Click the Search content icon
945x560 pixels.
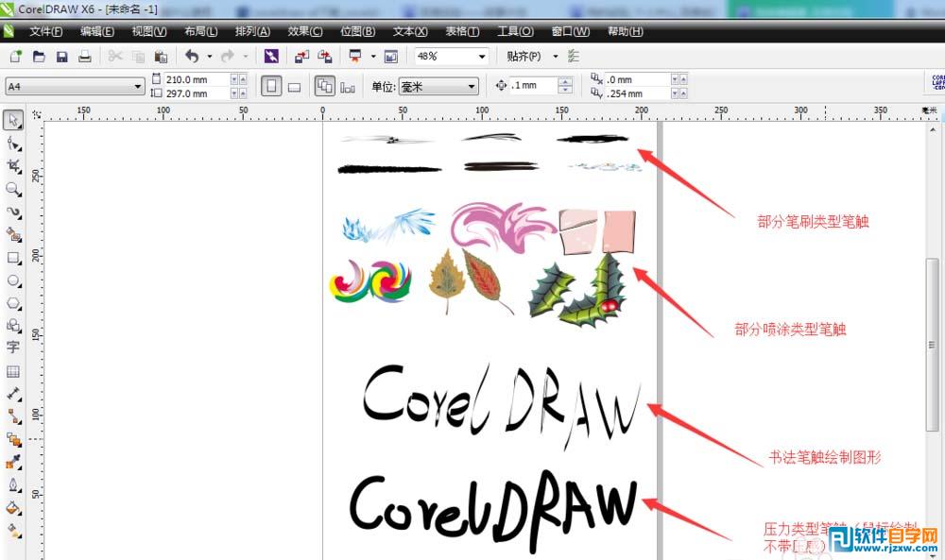[271, 57]
